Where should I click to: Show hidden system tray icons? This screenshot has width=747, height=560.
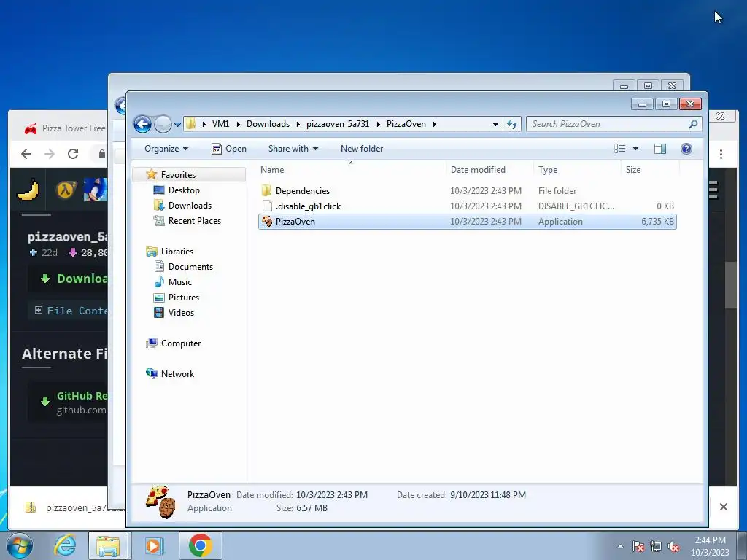click(x=620, y=546)
